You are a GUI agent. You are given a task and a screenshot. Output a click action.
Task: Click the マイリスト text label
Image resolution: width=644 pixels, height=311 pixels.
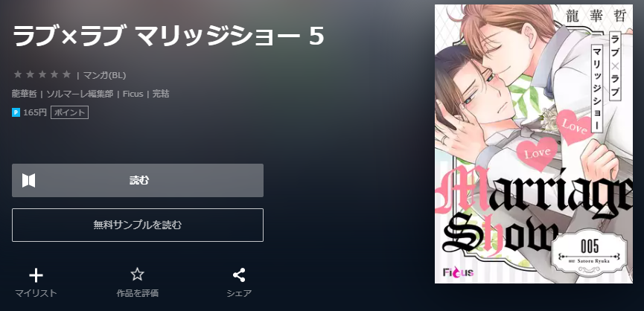coord(36,293)
